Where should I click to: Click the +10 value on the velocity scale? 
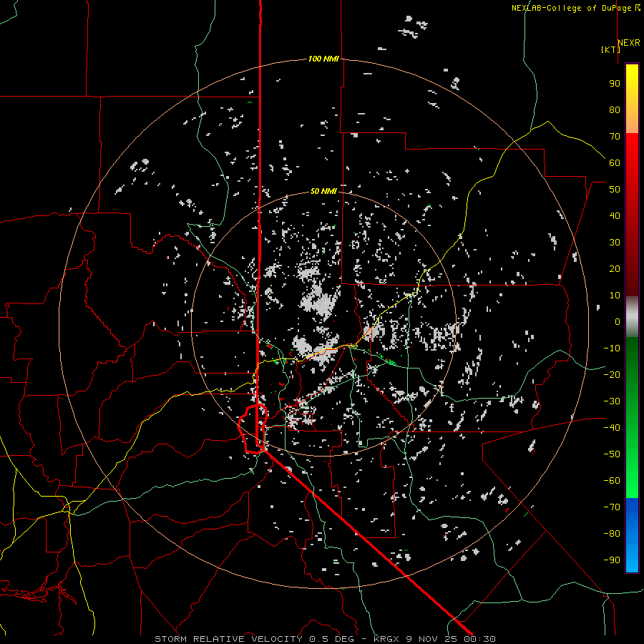(615, 296)
